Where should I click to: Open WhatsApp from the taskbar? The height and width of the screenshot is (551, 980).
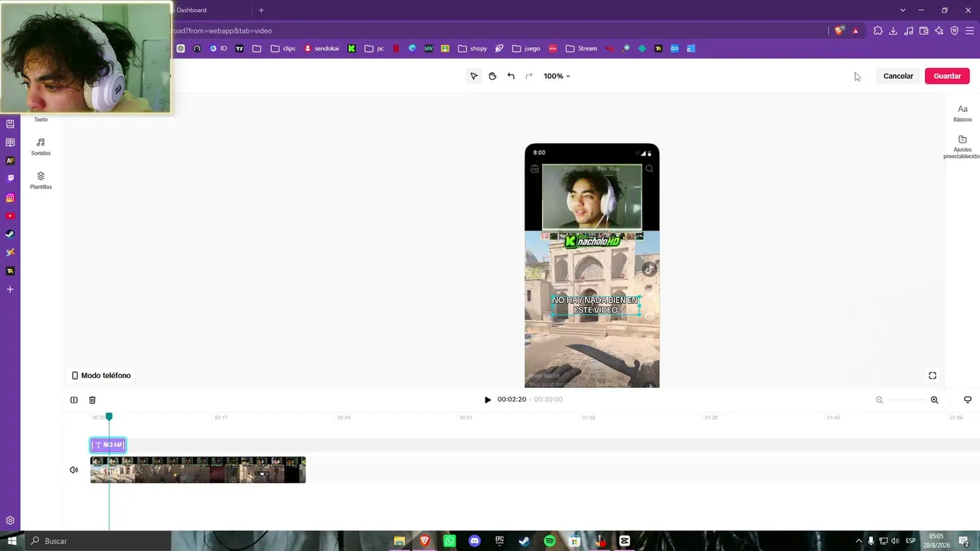click(449, 541)
